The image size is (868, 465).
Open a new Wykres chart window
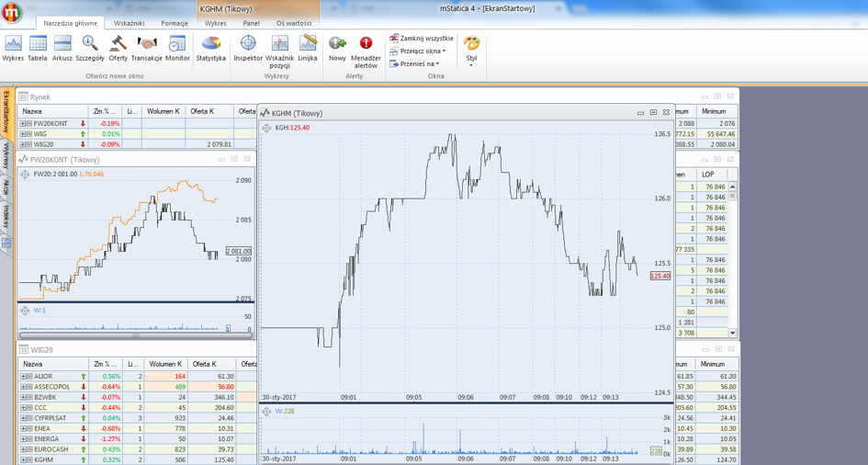tap(13, 48)
